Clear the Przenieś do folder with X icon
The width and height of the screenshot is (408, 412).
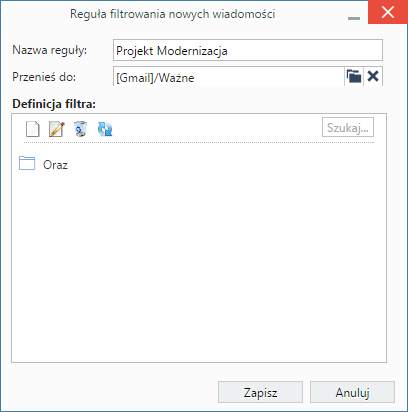[x=373, y=76]
